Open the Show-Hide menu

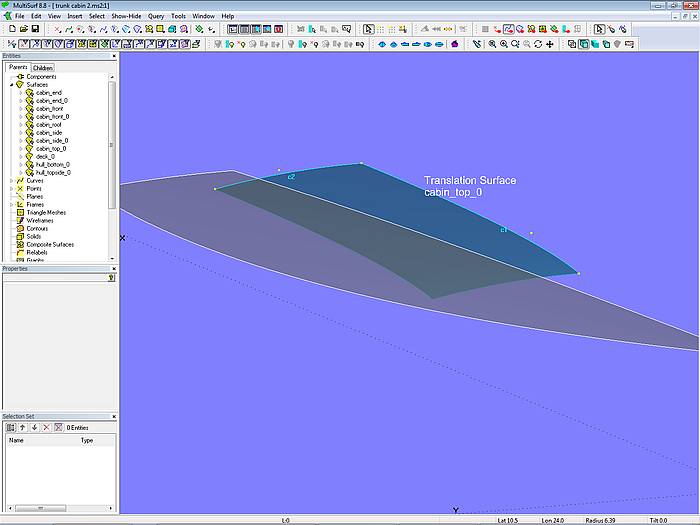[125, 16]
